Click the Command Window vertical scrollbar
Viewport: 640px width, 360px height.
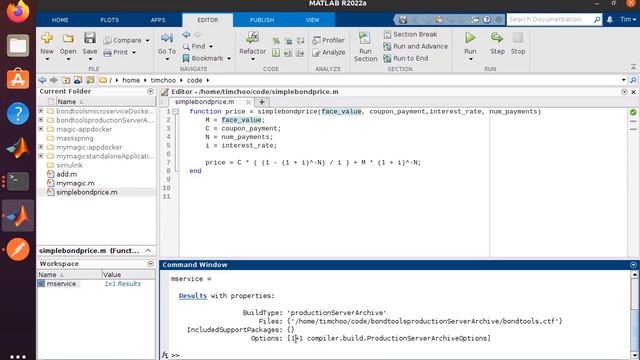coord(634,314)
